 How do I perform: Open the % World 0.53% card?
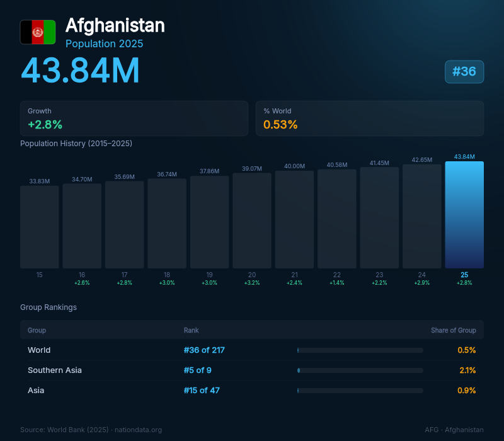click(x=370, y=118)
